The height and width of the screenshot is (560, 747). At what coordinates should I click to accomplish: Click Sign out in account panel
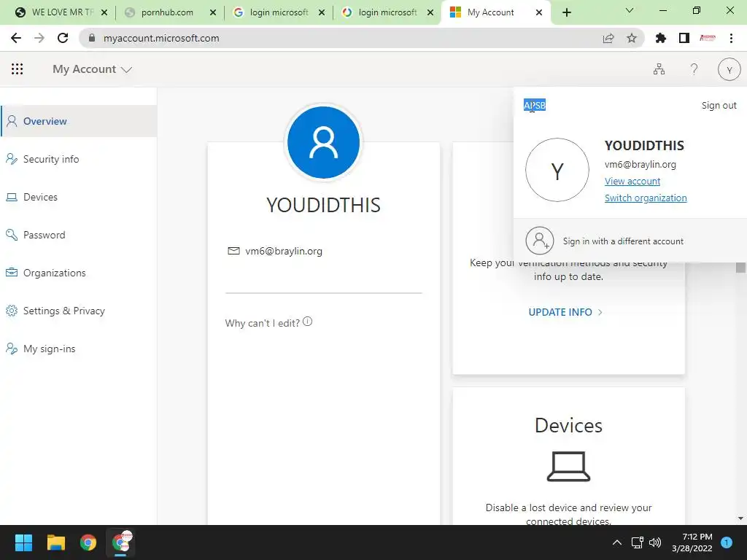719,105
